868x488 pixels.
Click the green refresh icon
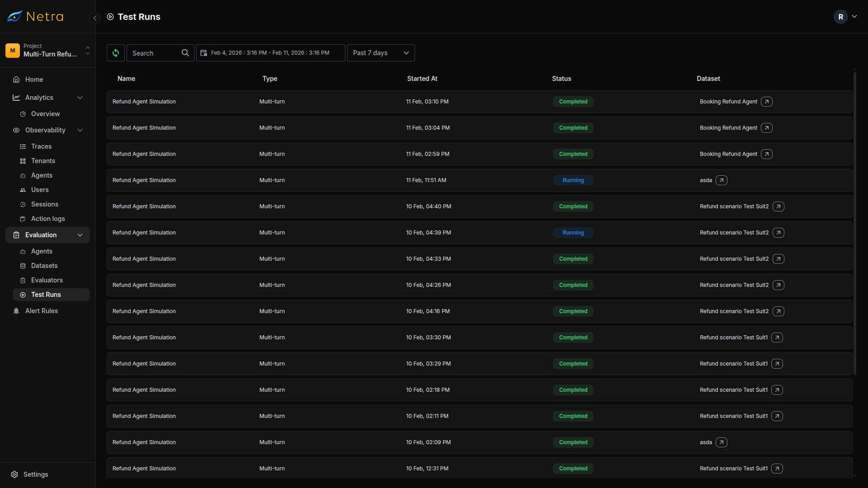pos(116,53)
